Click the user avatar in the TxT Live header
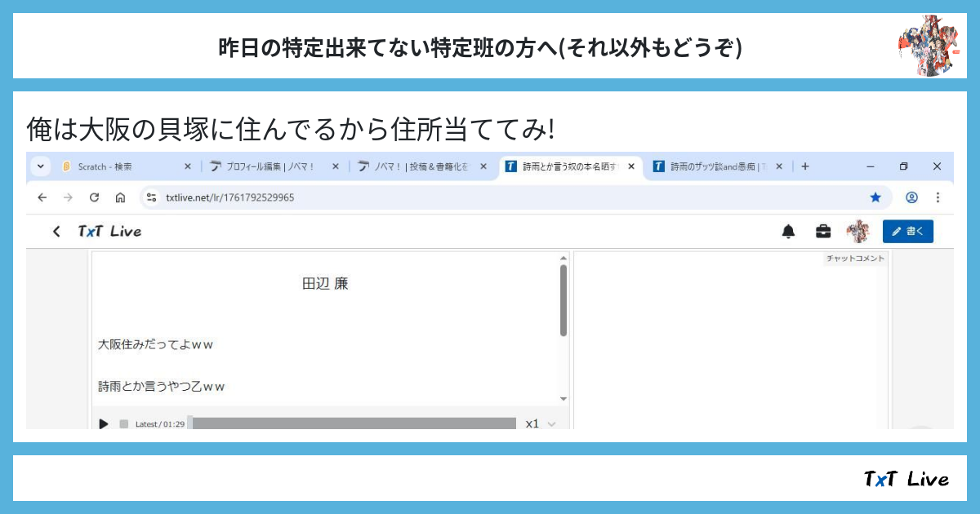 857,232
